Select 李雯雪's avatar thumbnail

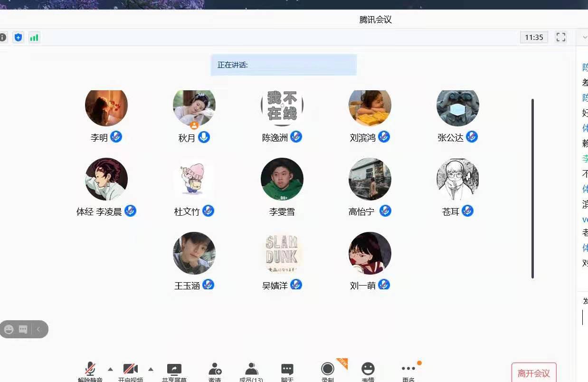pos(282,179)
